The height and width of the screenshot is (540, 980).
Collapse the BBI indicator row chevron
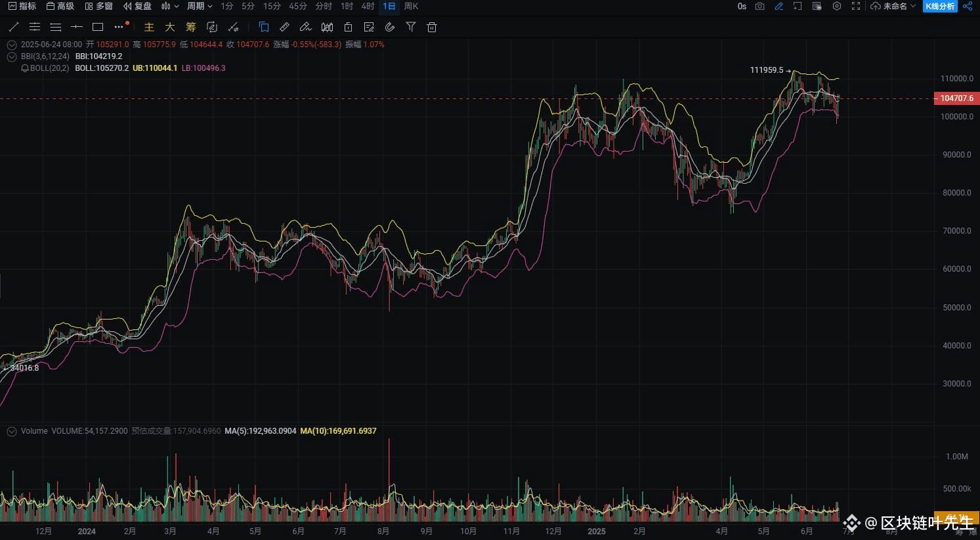(11, 56)
